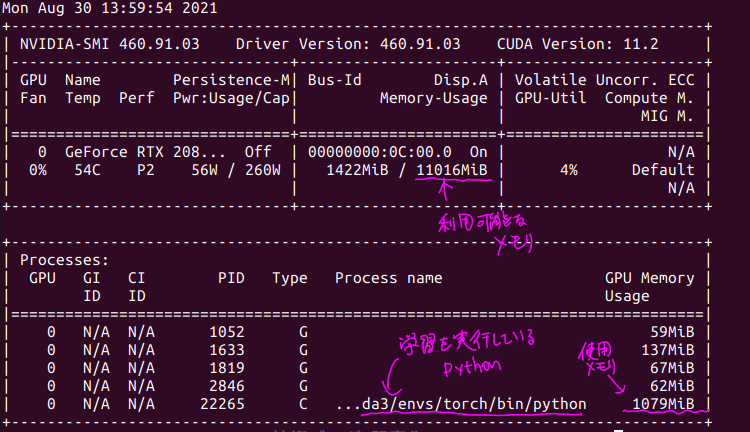Click the power reading '56W / 260W'
Viewport: 750px width, 432px height.
[236, 170]
